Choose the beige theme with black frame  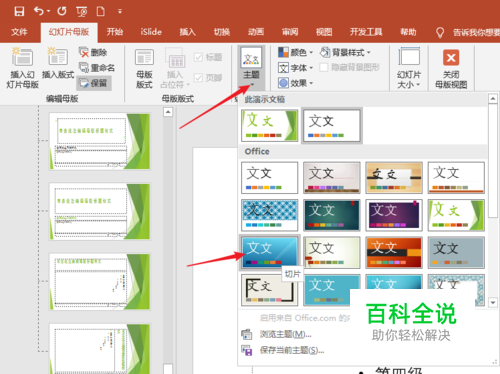coord(269,290)
